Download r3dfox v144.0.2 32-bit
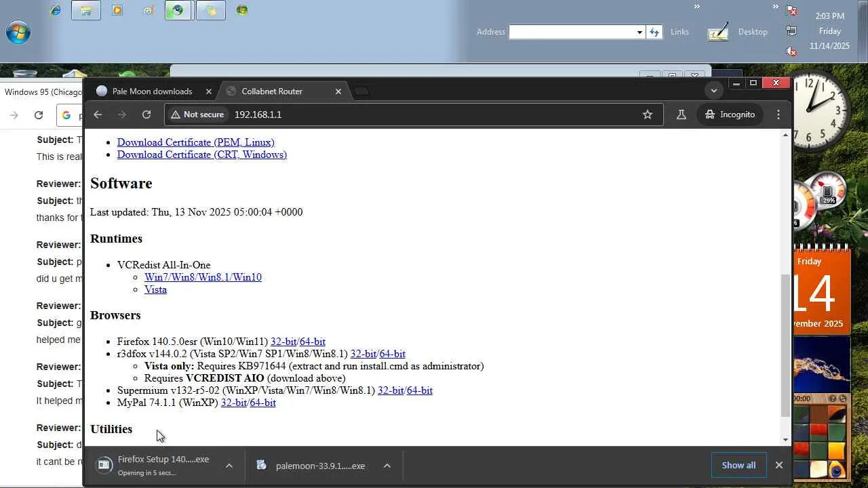This screenshot has width=868, height=488. pos(363,354)
